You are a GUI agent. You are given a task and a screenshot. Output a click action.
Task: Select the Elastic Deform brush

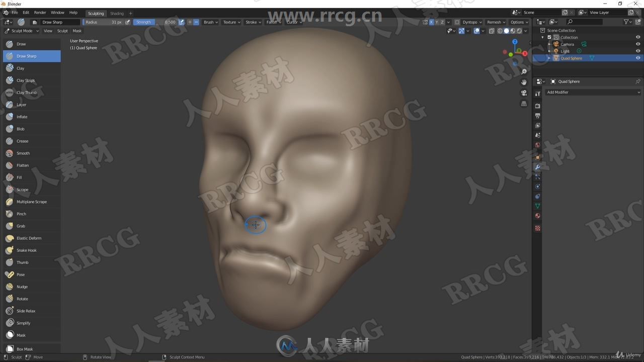coord(32,238)
